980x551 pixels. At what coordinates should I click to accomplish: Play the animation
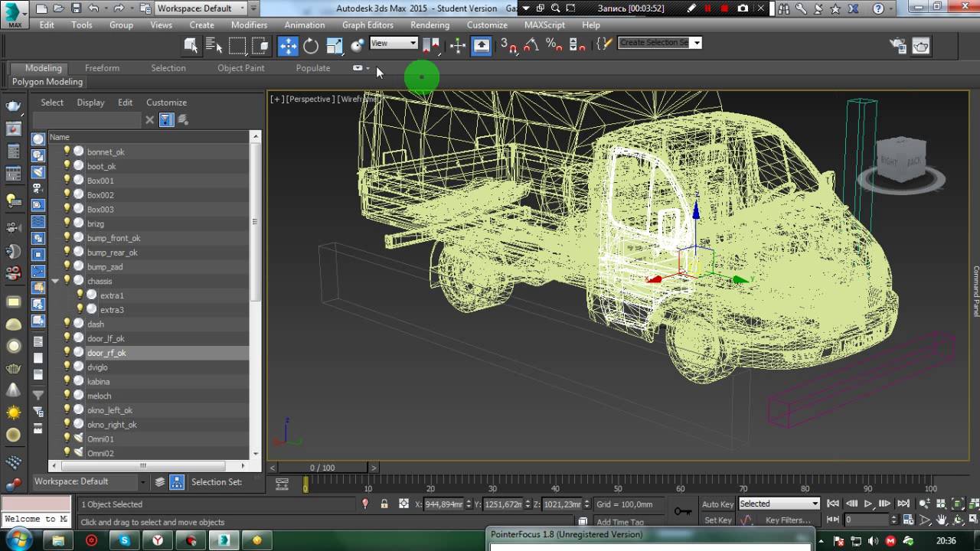coord(868,504)
